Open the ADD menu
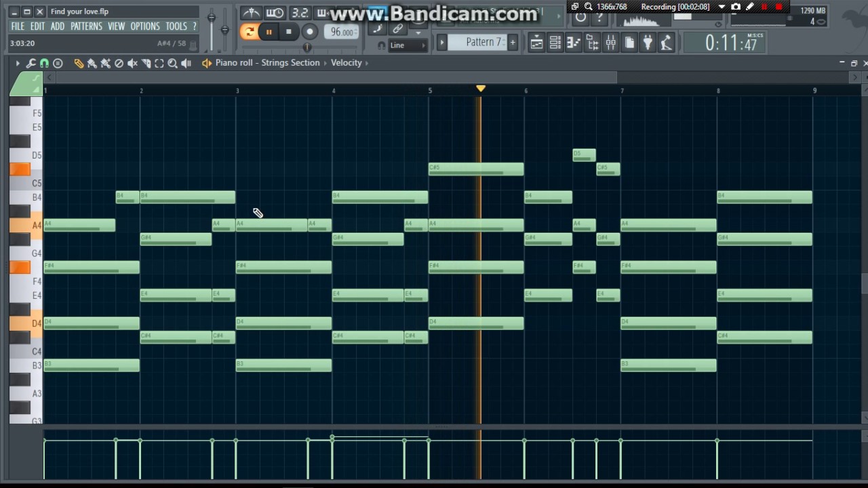This screenshot has height=488, width=868. pos(58,26)
